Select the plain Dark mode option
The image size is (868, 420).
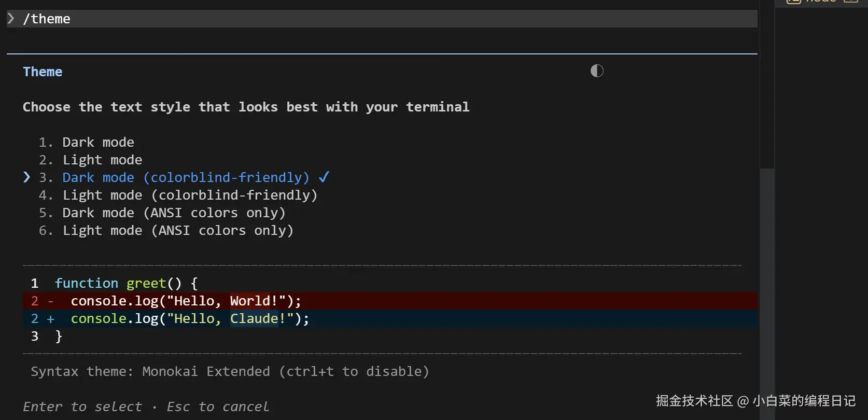tap(98, 142)
